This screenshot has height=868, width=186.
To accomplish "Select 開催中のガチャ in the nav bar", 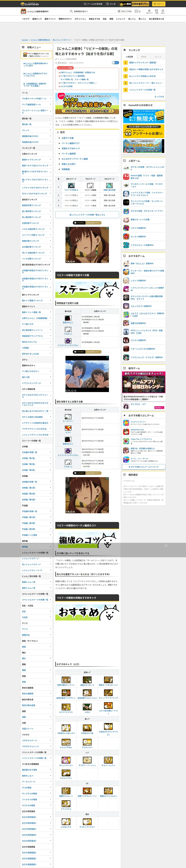I will 65,19.
